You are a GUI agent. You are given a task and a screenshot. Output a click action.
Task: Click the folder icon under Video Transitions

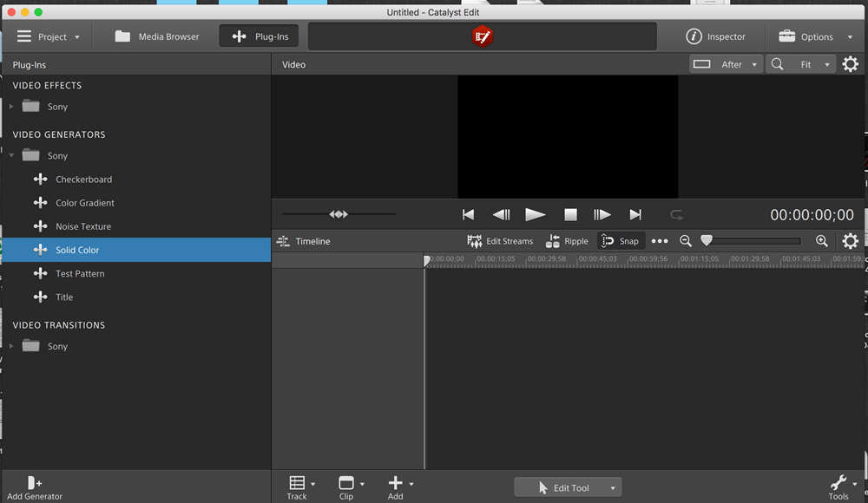[30, 345]
